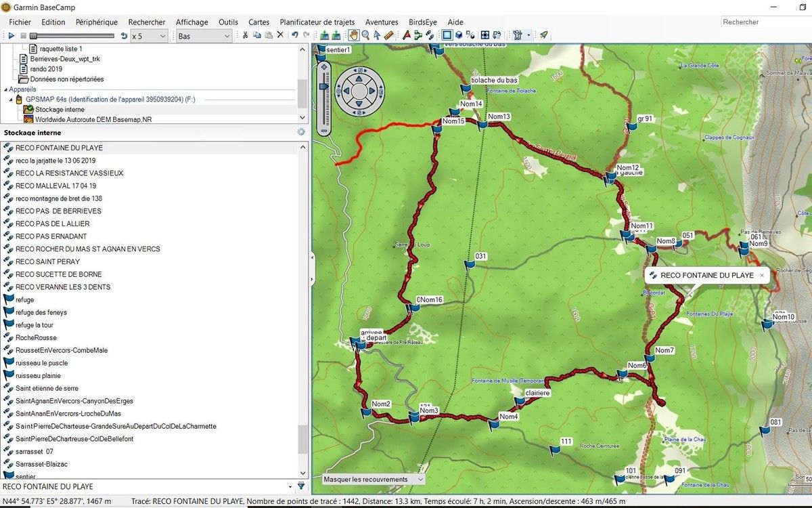Open the list filter funnel icon
812x508 pixels.
(301, 486)
